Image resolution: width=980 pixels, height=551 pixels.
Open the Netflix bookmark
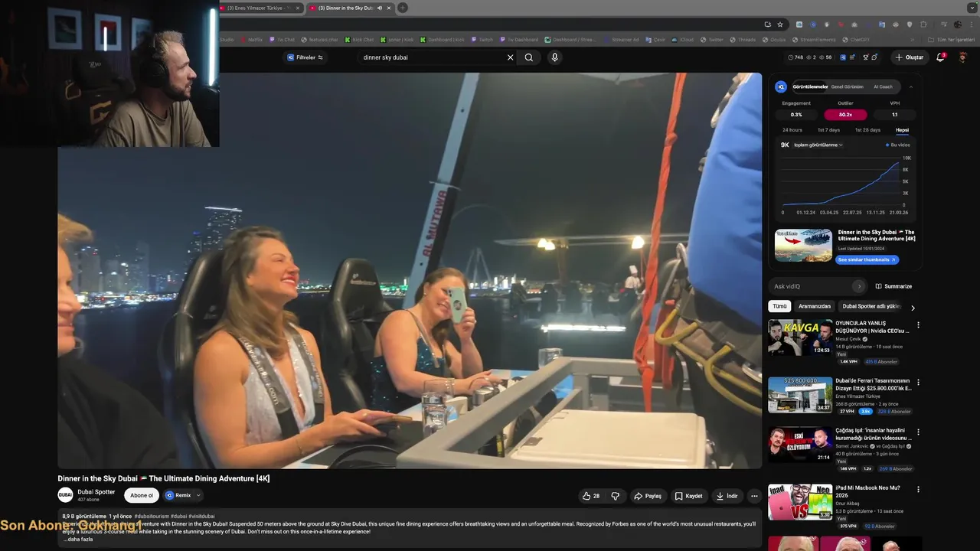click(250, 40)
